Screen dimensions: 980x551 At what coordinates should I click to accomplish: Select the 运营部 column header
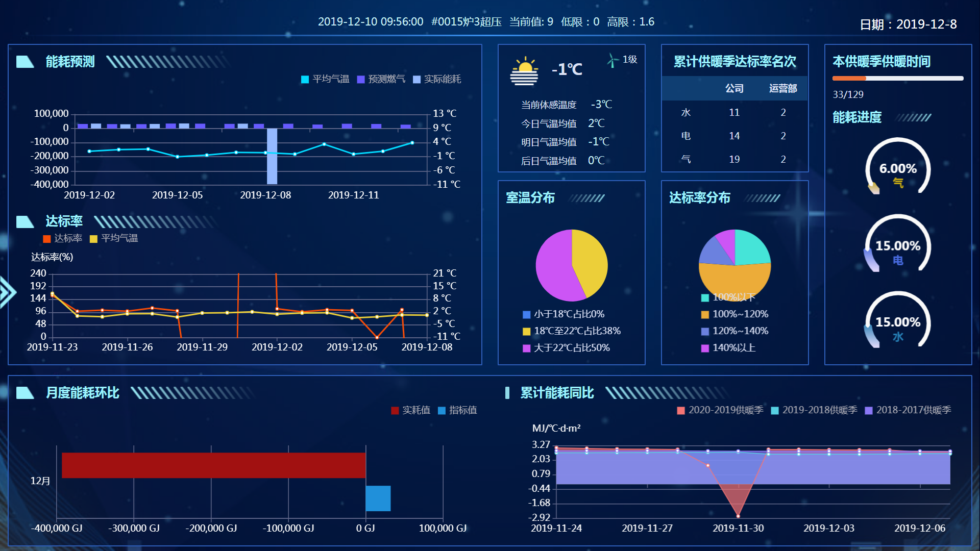coord(782,89)
